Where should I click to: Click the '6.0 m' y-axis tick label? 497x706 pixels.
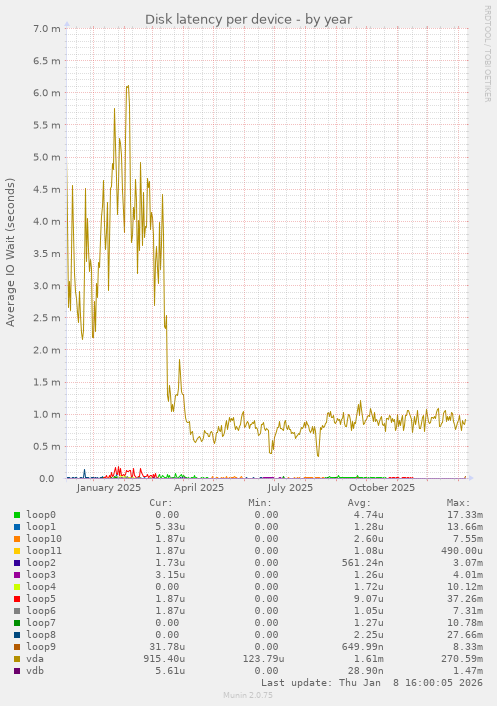point(46,93)
